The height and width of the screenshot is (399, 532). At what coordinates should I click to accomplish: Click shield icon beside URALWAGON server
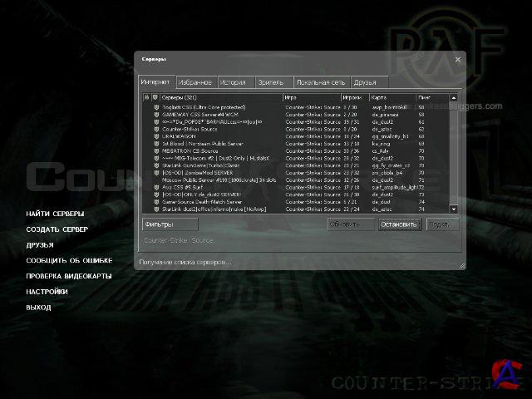[155, 135]
